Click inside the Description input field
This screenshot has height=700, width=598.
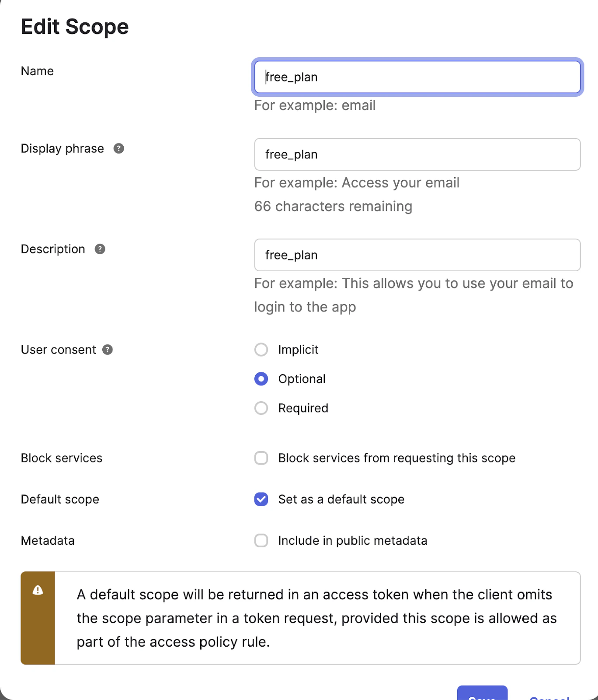click(x=417, y=255)
